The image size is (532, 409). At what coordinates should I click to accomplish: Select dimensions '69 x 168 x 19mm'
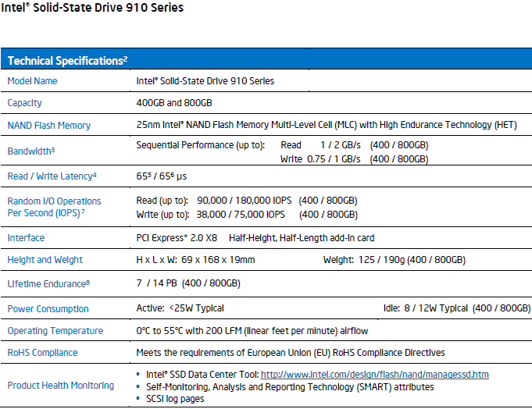click(218, 260)
